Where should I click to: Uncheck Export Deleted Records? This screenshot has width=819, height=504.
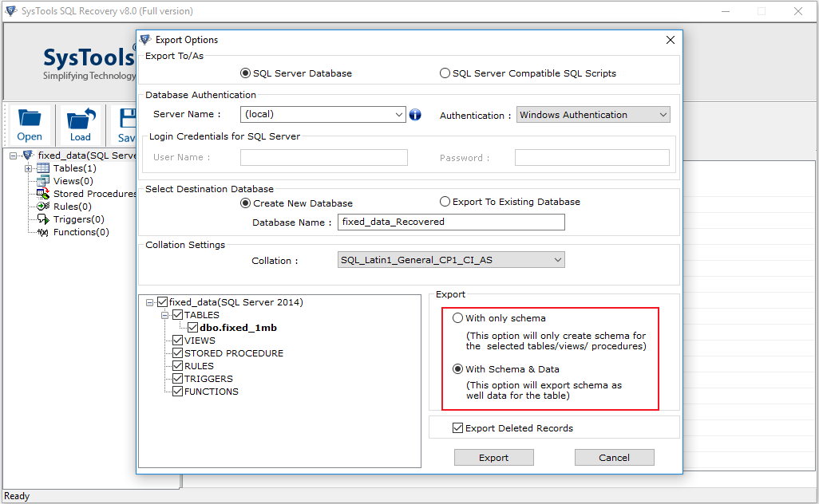(x=458, y=428)
